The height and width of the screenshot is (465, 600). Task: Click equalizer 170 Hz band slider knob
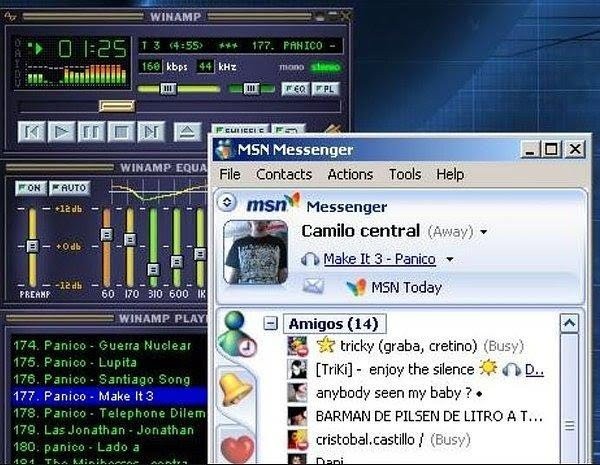click(x=130, y=240)
